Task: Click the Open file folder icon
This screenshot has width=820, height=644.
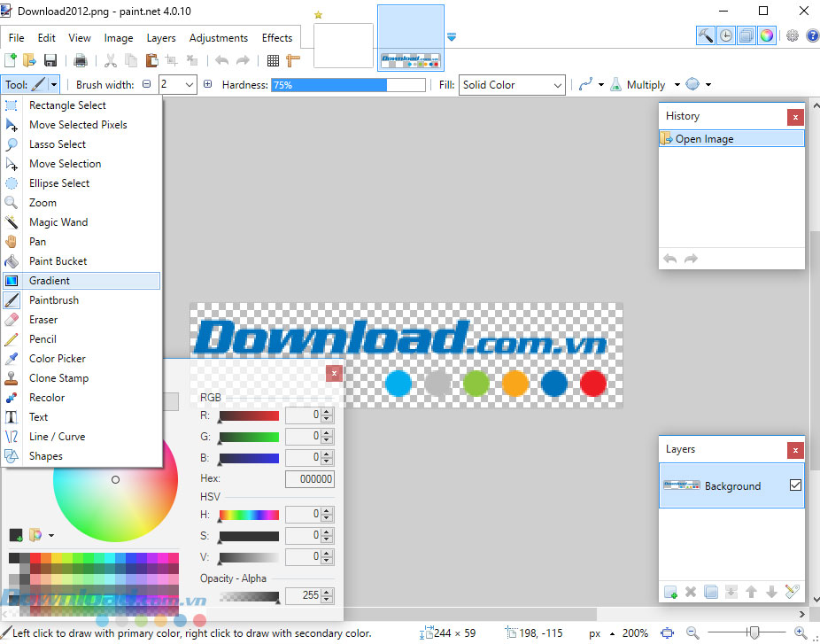Action: [x=30, y=60]
